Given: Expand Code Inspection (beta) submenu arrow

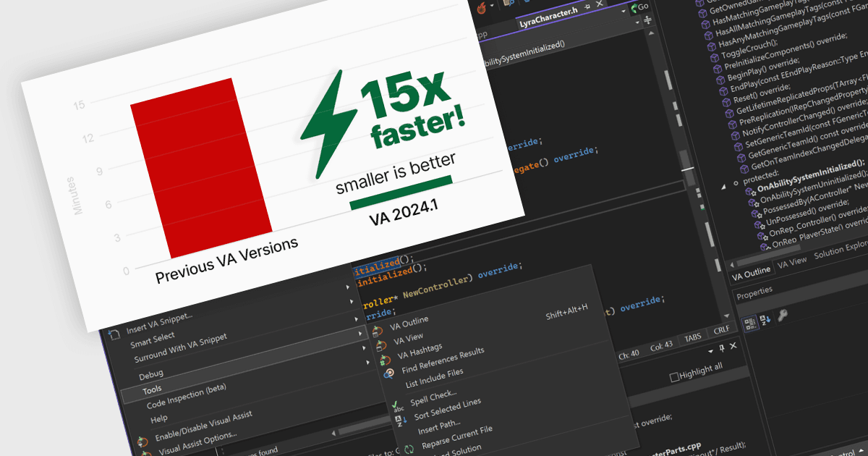Looking at the screenshot, I should pos(364,347).
